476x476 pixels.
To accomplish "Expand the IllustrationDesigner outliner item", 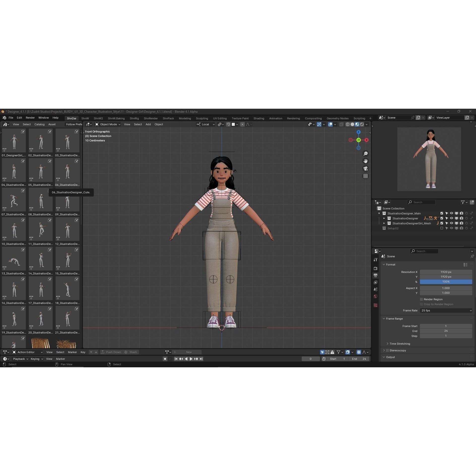I will point(384,218).
